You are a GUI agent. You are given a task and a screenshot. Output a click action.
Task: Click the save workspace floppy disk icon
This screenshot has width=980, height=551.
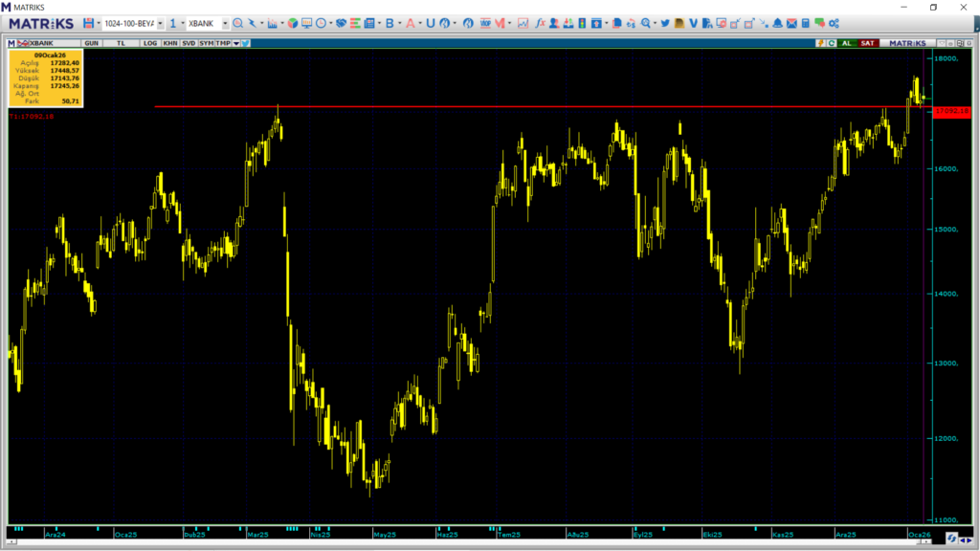coord(88,23)
